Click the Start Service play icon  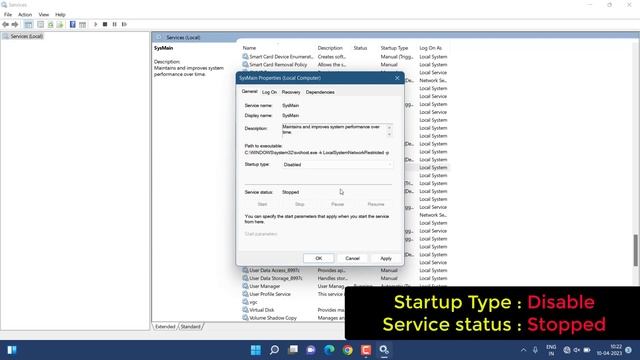96,24
